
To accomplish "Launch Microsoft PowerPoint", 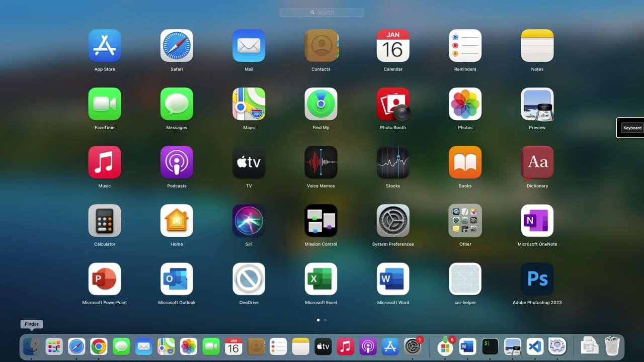I will [x=105, y=279].
